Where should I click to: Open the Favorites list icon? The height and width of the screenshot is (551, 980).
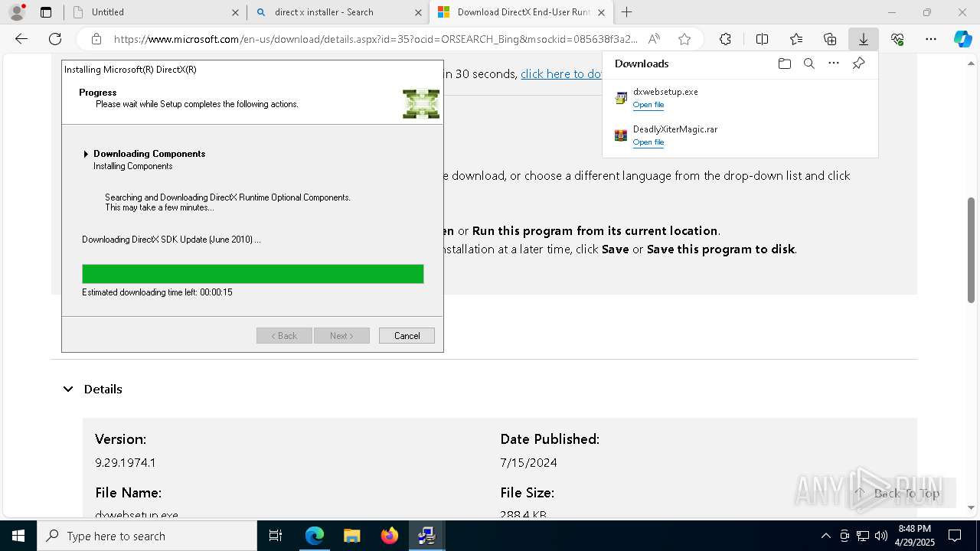[796, 39]
